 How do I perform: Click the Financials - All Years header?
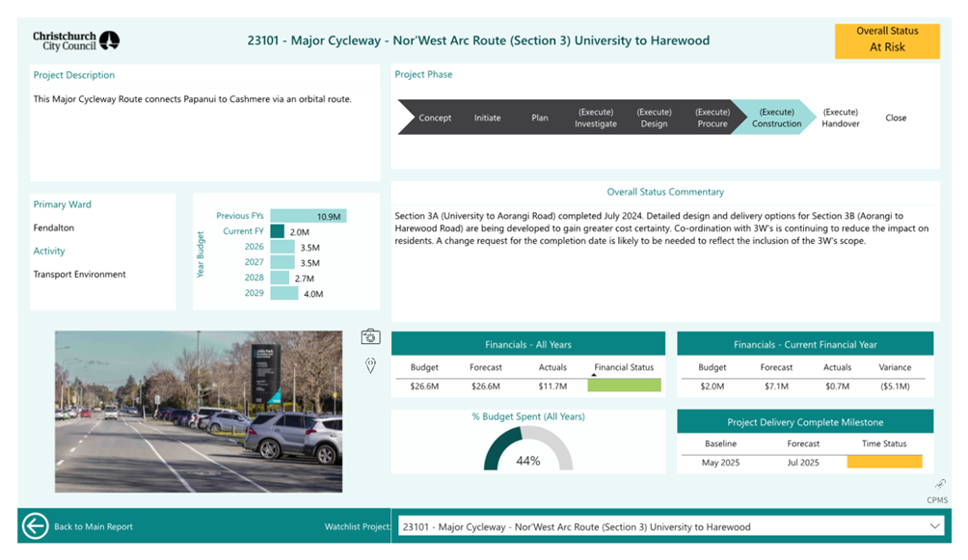[528, 344]
